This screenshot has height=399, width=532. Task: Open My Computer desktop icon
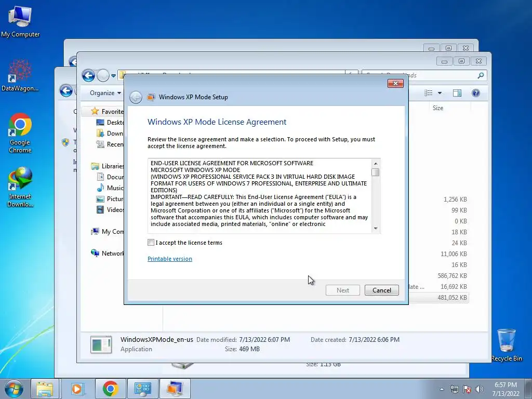(20, 22)
